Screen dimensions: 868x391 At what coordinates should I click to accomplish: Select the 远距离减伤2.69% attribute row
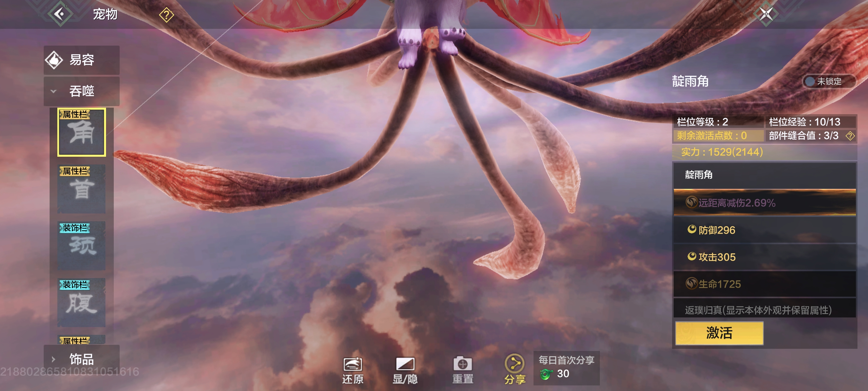point(764,202)
